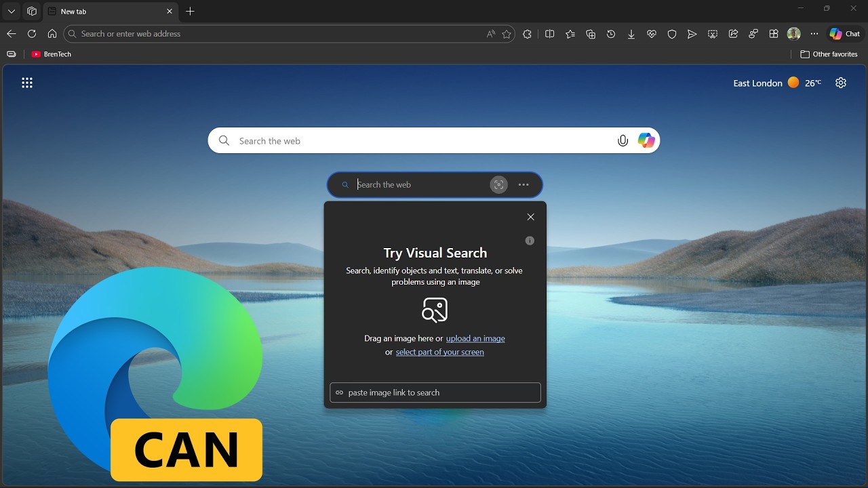Click the large Search the web box

pyautogui.click(x=434, y=141)
